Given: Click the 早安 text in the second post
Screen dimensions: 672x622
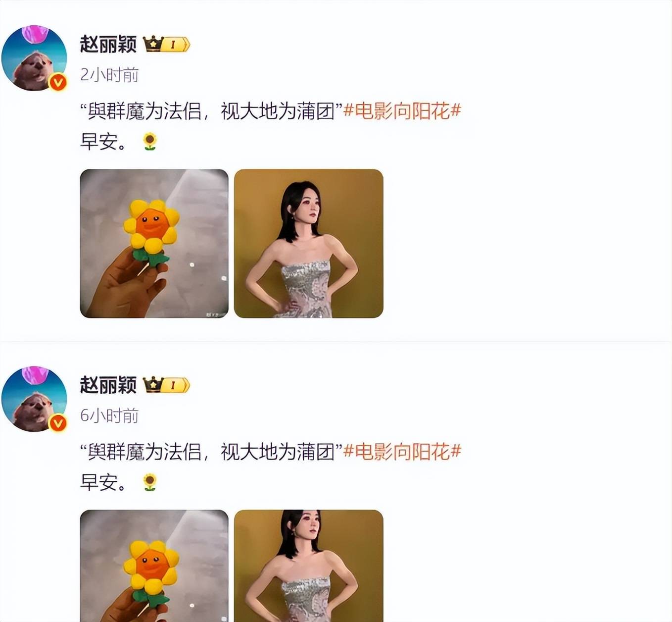Looking at the screenshot, I should point(99,482).
